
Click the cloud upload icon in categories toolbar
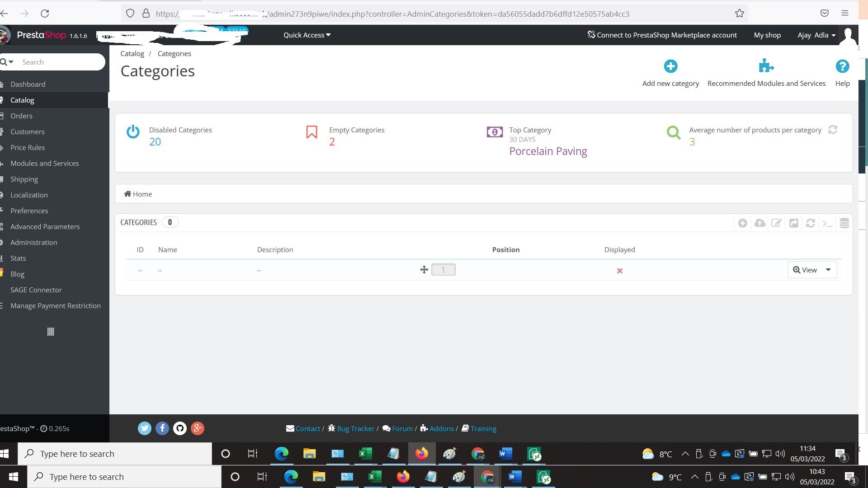click(759, 223)
